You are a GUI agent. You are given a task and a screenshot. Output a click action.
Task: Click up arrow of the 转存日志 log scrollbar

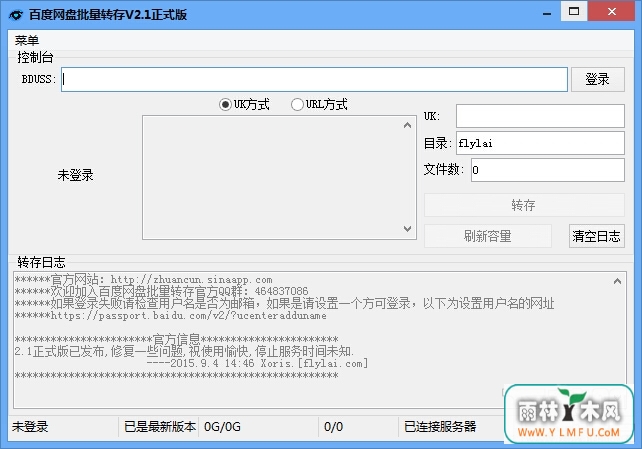click(617, 281)
